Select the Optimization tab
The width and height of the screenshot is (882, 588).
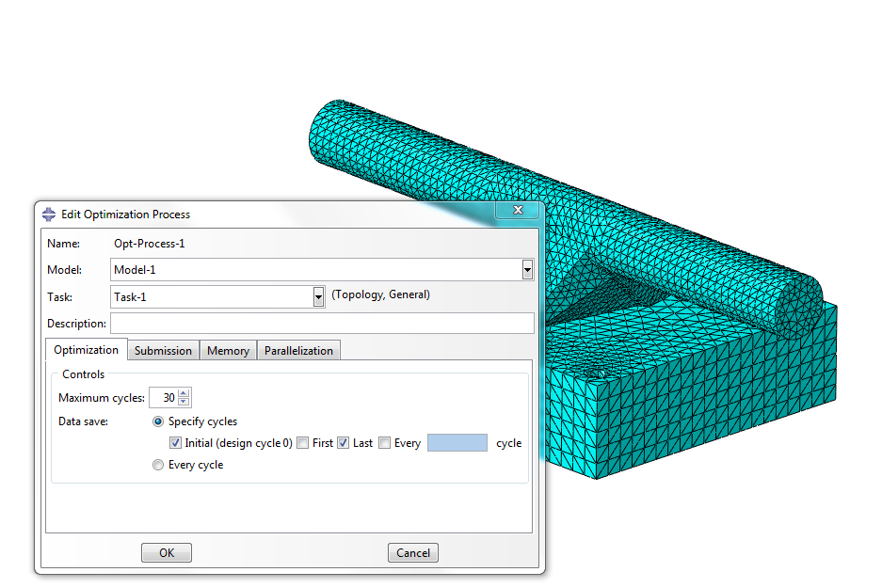[86, 349]
